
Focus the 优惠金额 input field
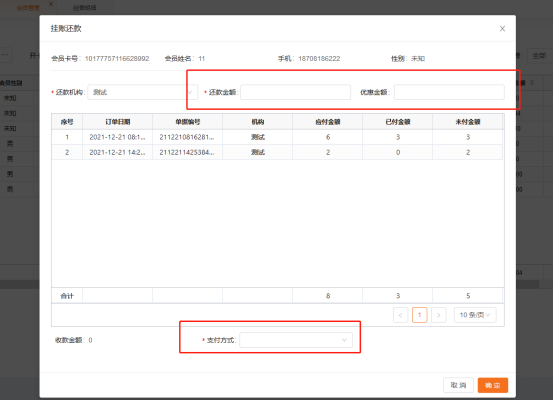pos(449,92)
